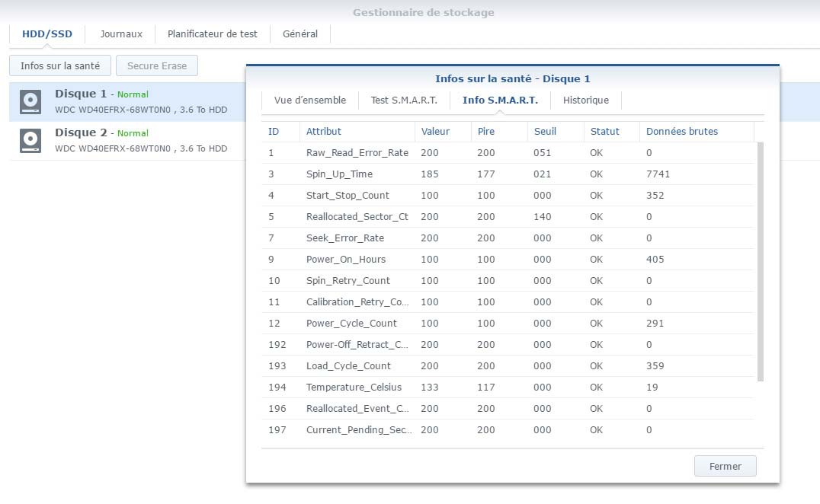820x504 pixels.
Task: Sort by the Statut column header
Action: click(604, 132)
